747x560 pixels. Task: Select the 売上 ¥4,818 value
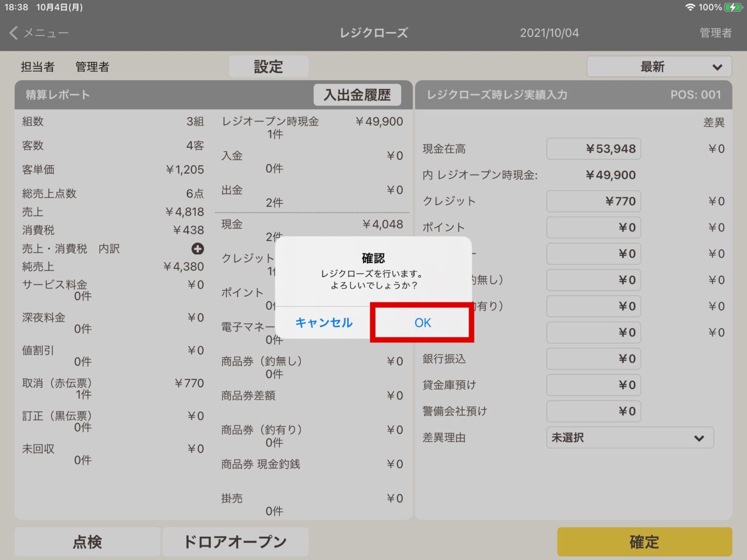(185, 212)
